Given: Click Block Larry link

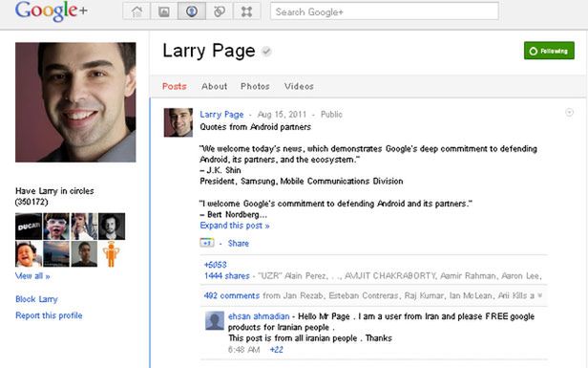Looking at the screenshot, I should pyautogui.click(x=36, y=299).
